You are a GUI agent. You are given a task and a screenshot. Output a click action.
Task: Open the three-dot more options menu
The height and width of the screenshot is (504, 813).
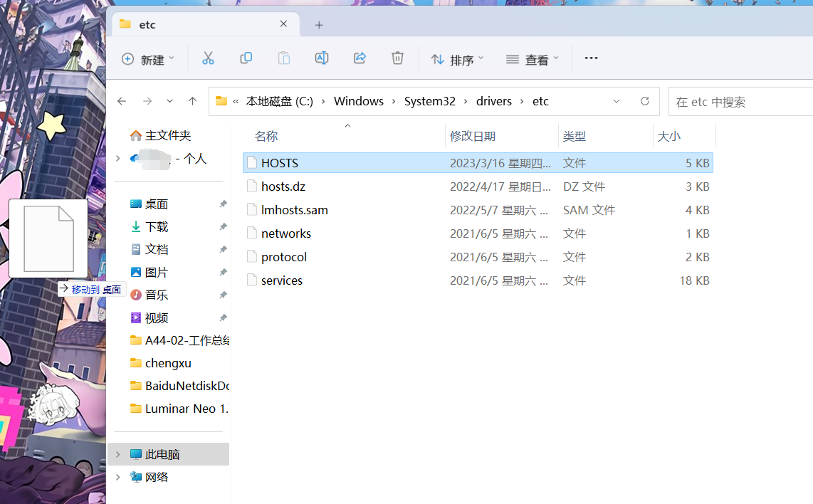(591, 58)
